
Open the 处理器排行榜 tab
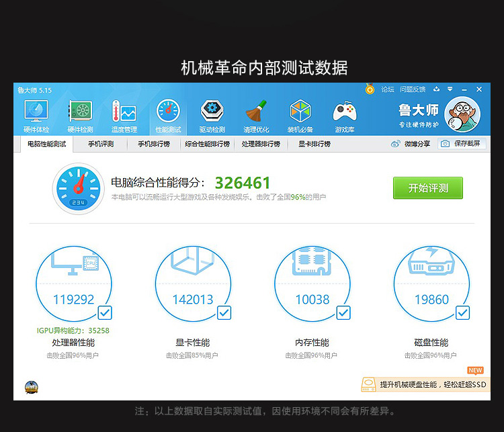click(261, 144)
